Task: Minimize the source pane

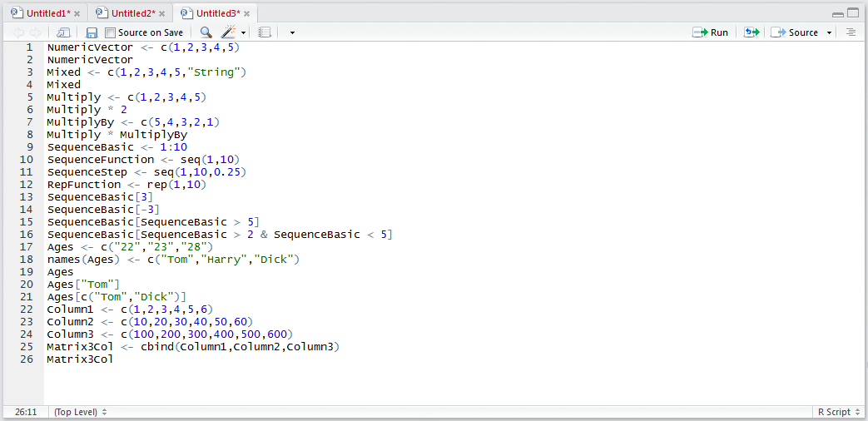Action: [x=838, y=13]
